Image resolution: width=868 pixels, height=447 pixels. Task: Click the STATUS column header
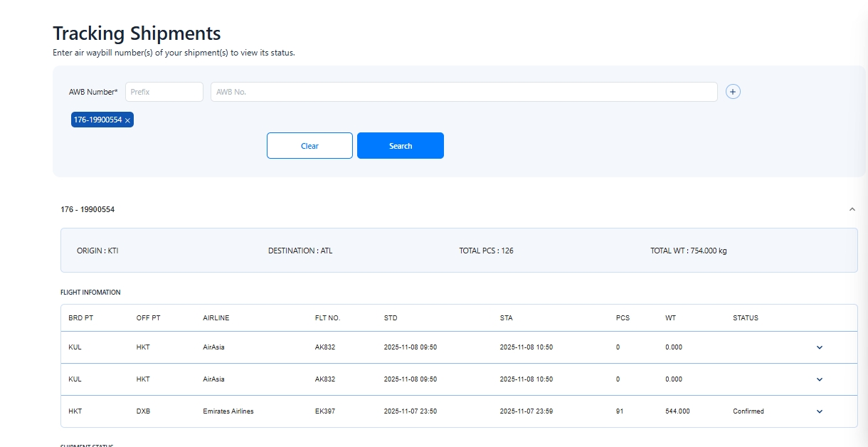pyautogui.click(x=745, y=318)
